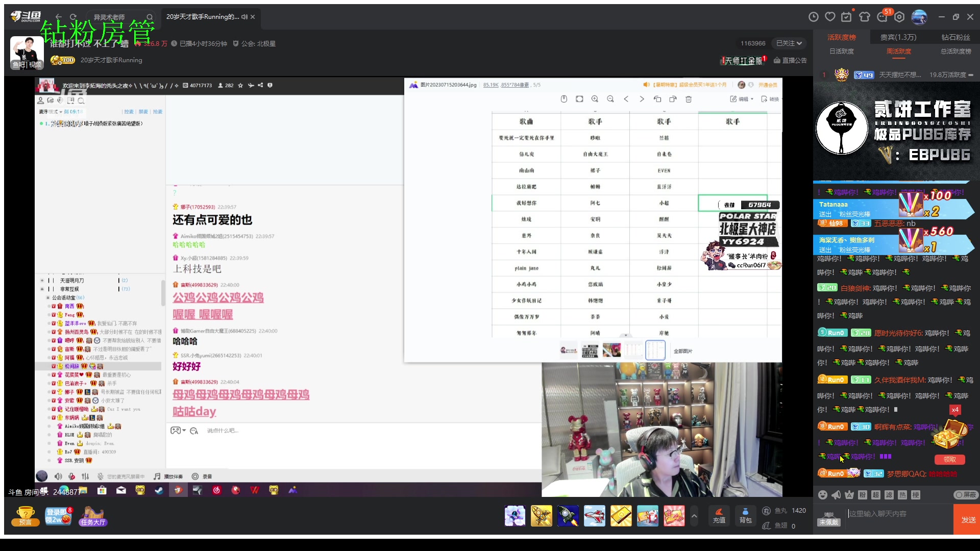Delete the current image via trash icon
The image size is (980, 551).
pos(689,99)
